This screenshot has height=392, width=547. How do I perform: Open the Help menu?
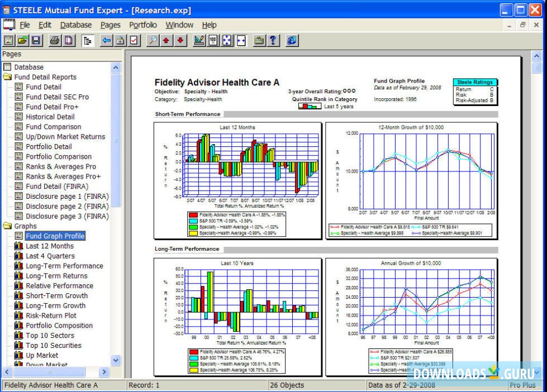pyautogui.click(x=210, y=25)
